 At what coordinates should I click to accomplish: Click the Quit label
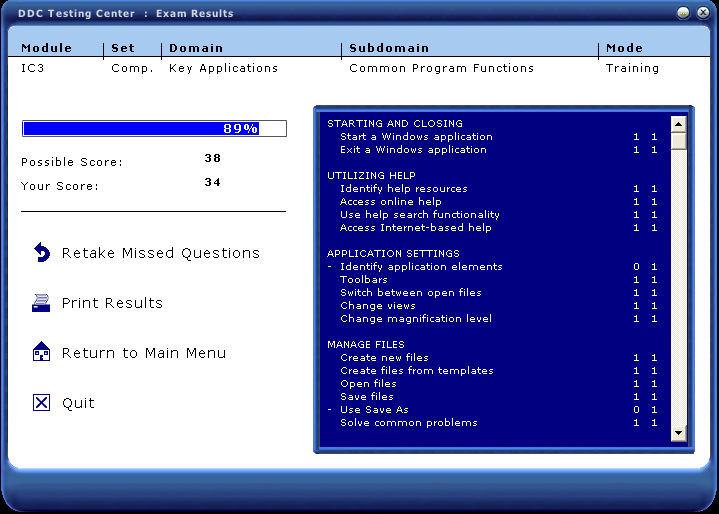[78, 403]
